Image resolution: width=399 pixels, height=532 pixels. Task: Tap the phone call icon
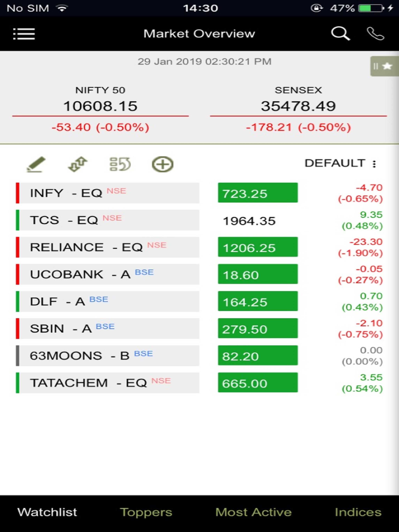375,34
